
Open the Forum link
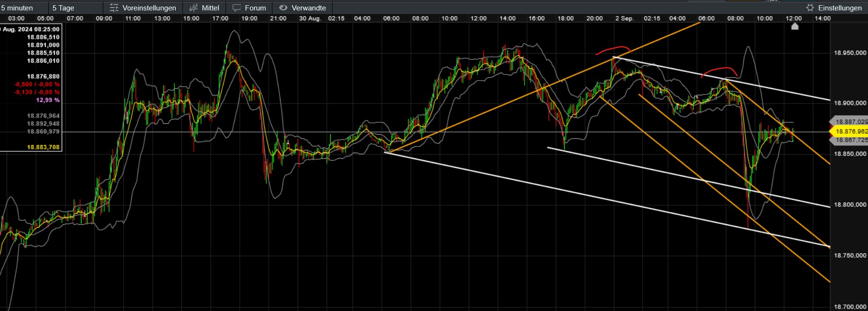(255, 8)
